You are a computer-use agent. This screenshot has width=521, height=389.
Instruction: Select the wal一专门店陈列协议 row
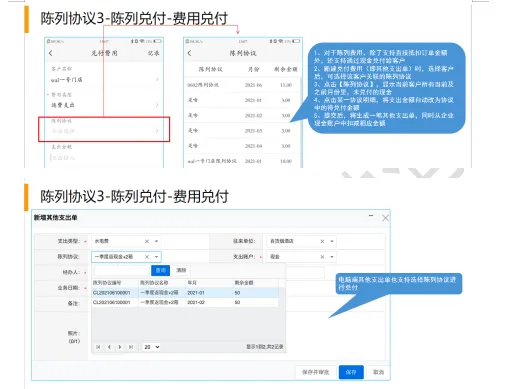click(x=242, y=161)
